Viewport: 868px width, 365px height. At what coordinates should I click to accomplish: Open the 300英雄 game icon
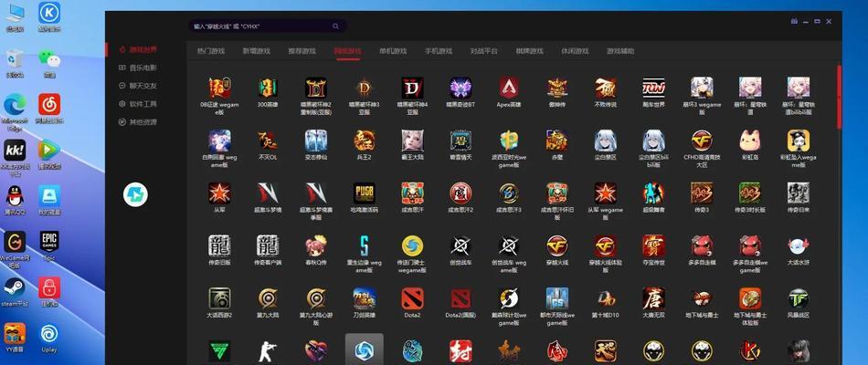(x=268, y=88)
